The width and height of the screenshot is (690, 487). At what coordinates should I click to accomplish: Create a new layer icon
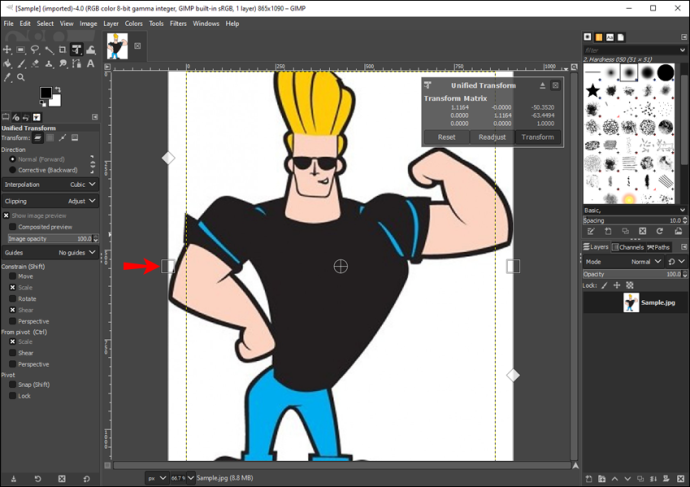coord(589,479)
